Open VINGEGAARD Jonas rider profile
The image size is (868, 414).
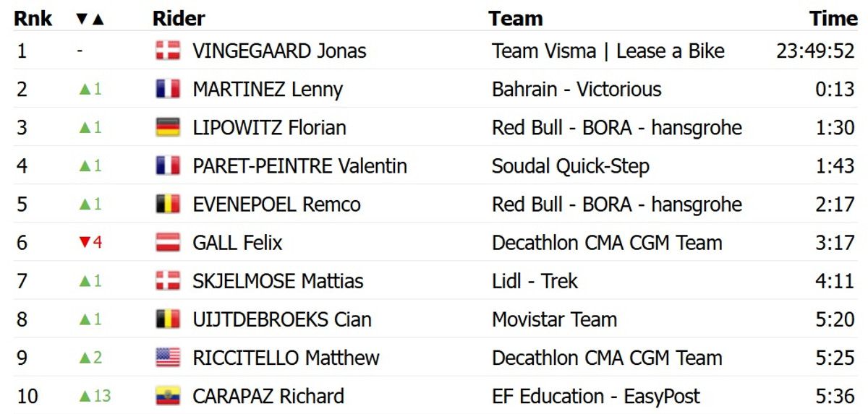coord(279,51)
